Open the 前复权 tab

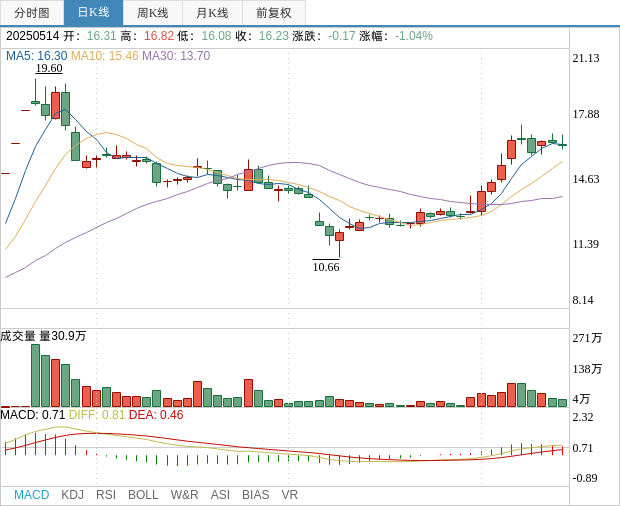point(274,13)
